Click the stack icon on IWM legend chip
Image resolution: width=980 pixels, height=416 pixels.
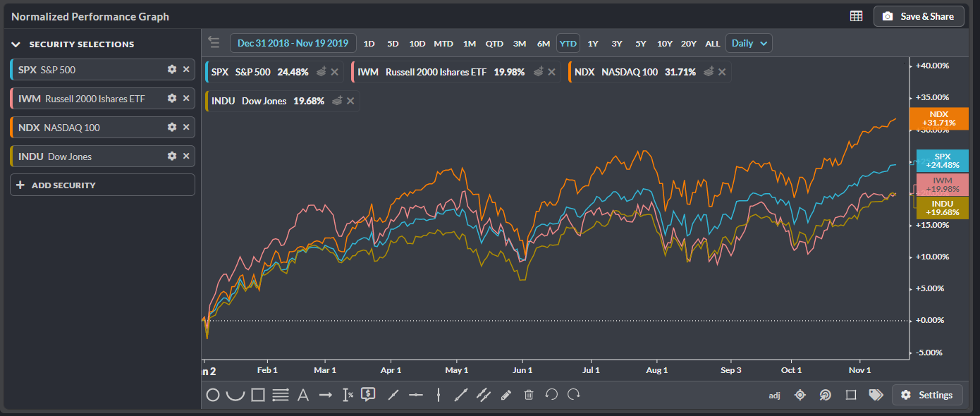point(539,71)
